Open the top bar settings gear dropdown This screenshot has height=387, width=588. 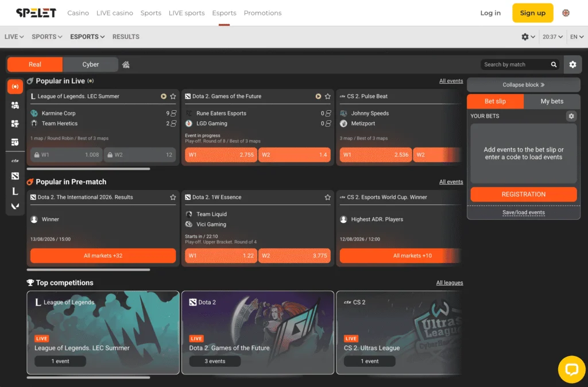tap(528, 37)
